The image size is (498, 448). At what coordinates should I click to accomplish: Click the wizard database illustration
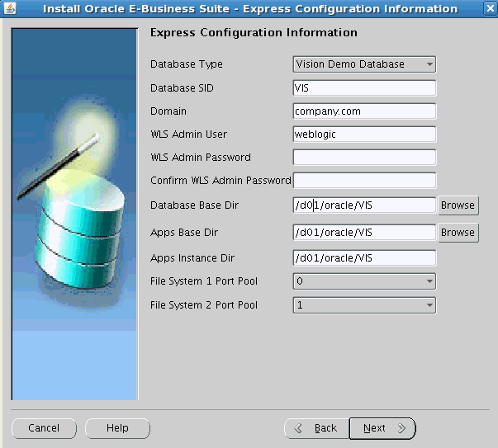[x=74, y=215]
